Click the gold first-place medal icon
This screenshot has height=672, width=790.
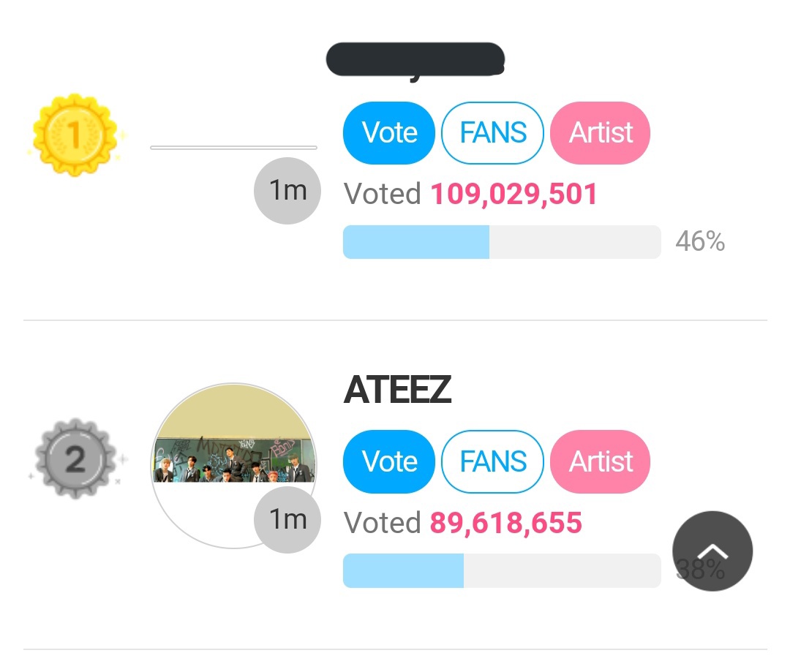75,134
